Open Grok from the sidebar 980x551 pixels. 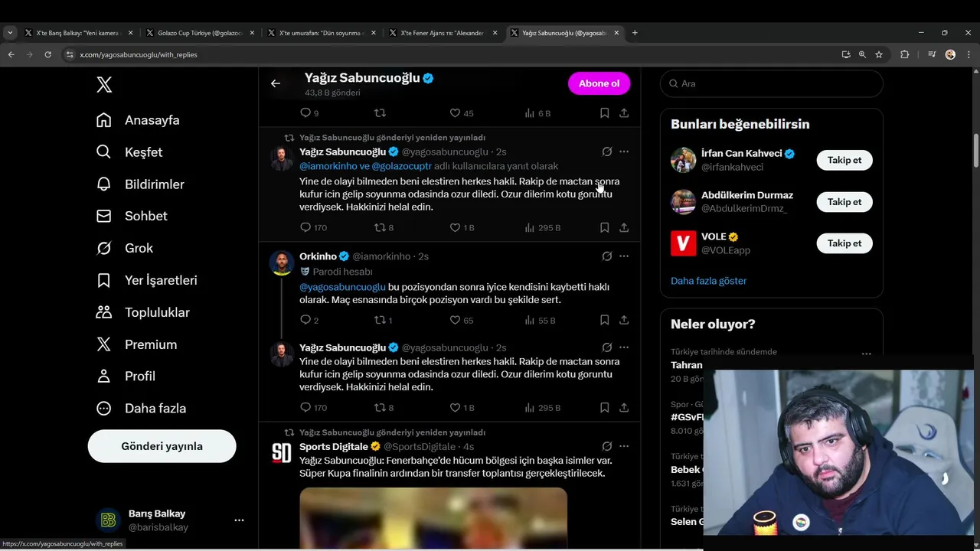[124, 248]
